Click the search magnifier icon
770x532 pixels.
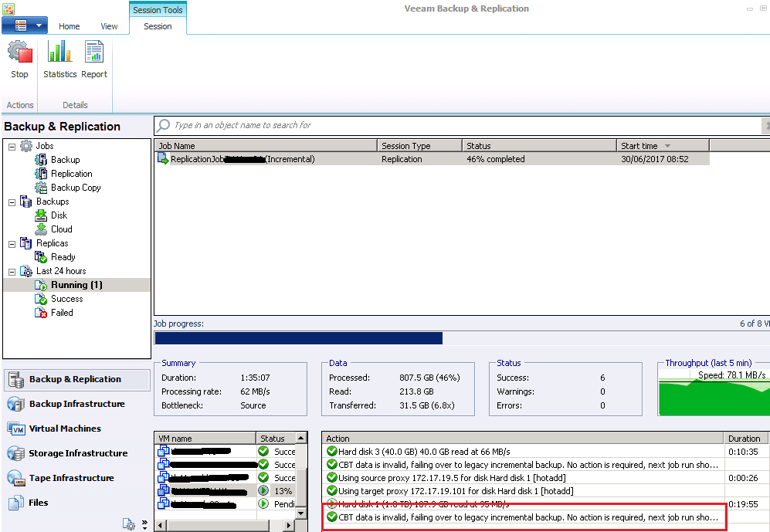[x=164, y=126]
